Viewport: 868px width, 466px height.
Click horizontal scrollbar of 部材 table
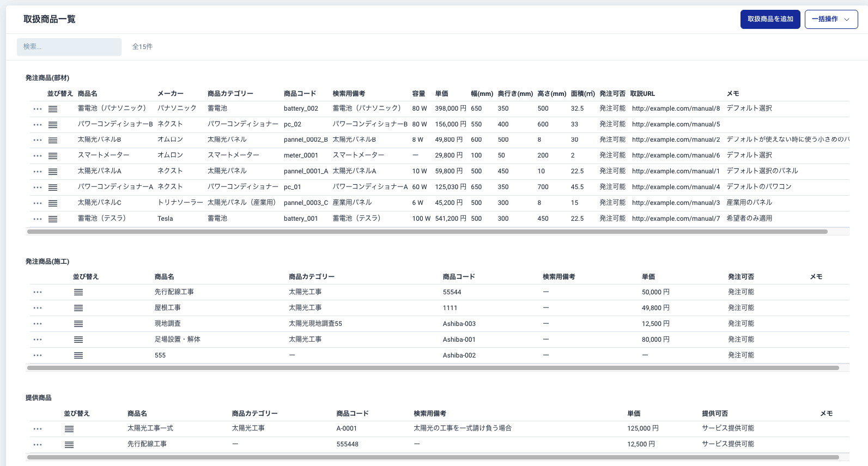click(x=427, y=232)
